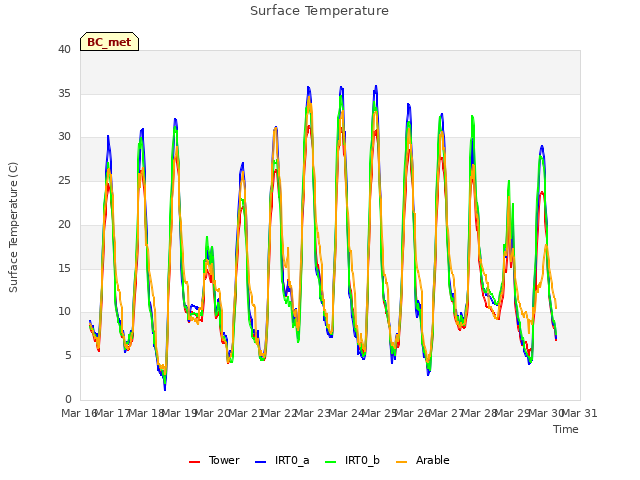Click the y-axis label 40
Screen dimensions: 640x480
coord(64,50)
